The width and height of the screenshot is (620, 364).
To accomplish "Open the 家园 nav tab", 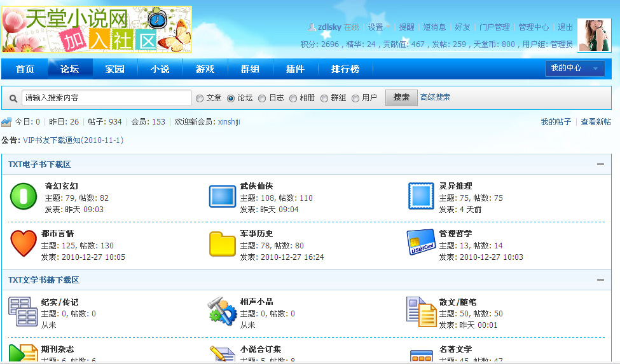I will 115,69.
